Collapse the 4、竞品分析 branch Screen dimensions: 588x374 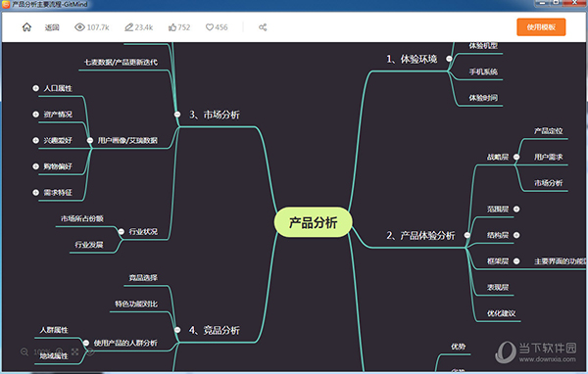click(x=177, y=330)
